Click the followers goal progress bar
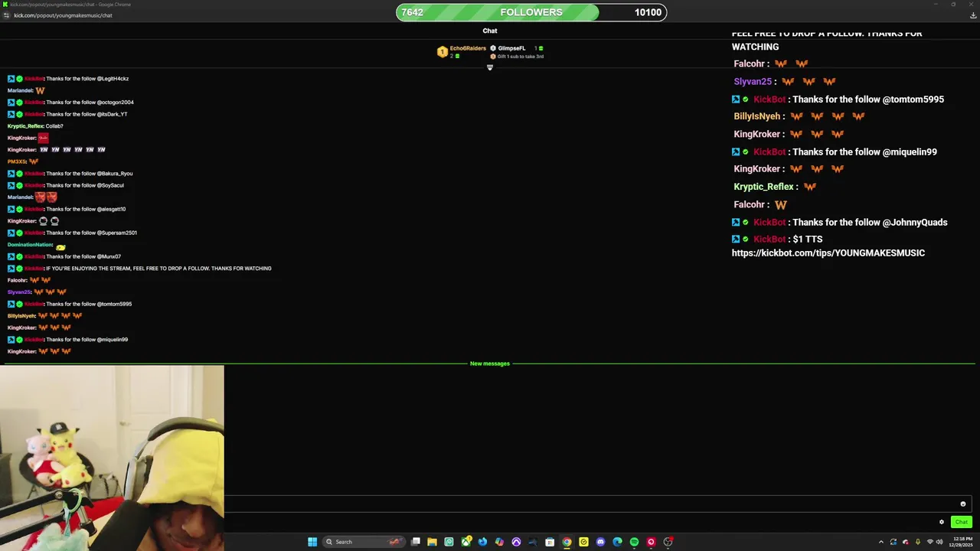The width and height of the screenshot is (980, 551). tap(531, 12)
